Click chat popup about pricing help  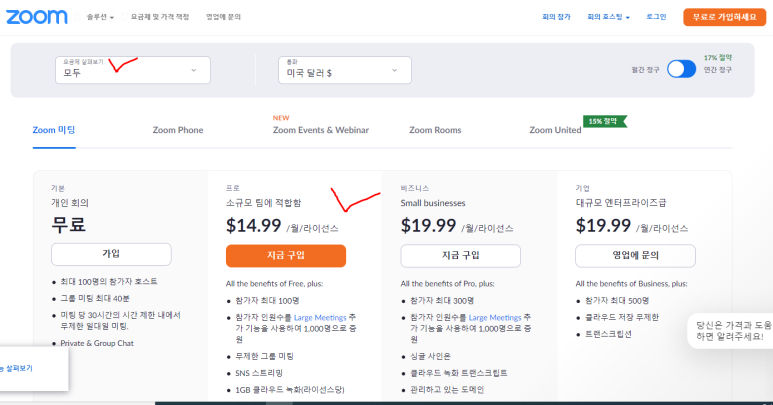pyautogui.click(x=732, y=331)
